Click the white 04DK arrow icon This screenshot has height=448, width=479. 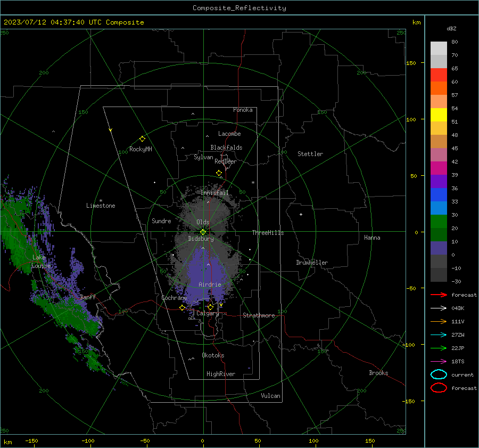[x=439, y=308]
